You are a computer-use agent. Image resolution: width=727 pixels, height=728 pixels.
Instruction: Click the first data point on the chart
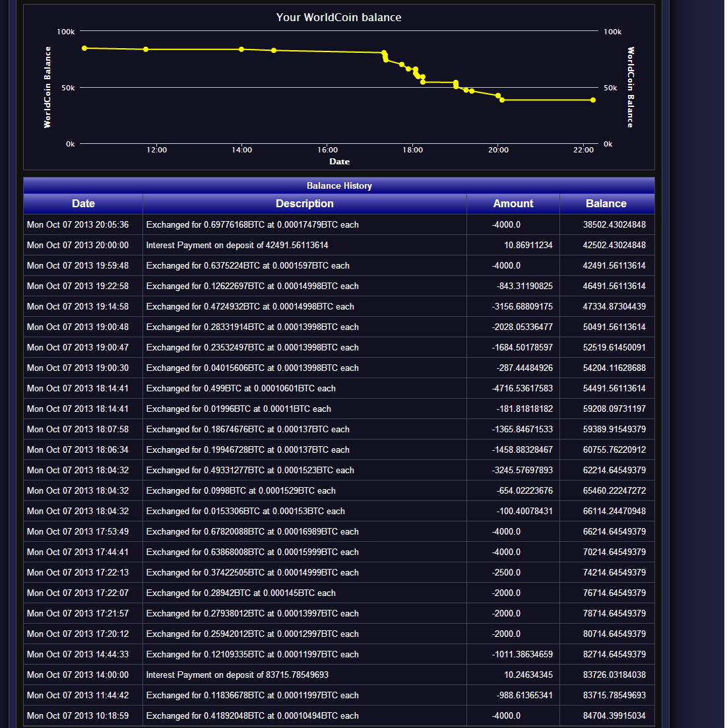tap(84, 48)
